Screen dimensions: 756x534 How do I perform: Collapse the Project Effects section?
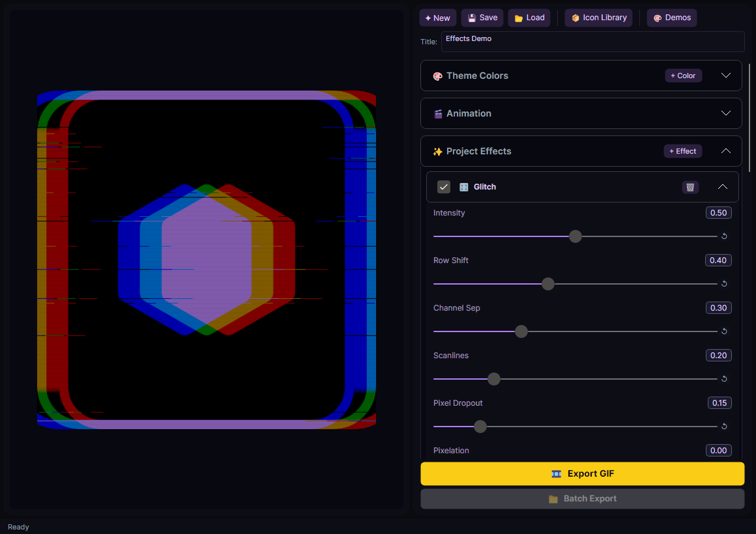726,151
